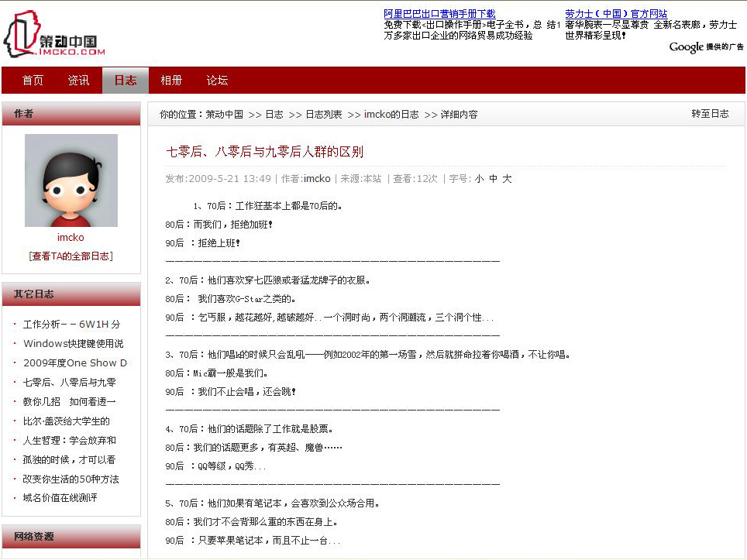Click the 作者 sidebar panel header
This screenshot has height=560, width=747.
point(71,114)
